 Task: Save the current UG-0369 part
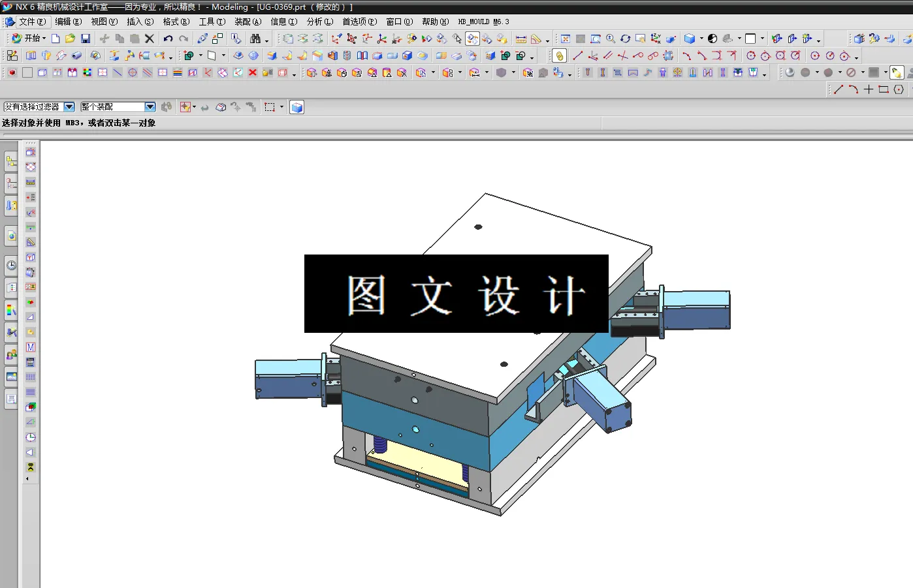(85, 38)
